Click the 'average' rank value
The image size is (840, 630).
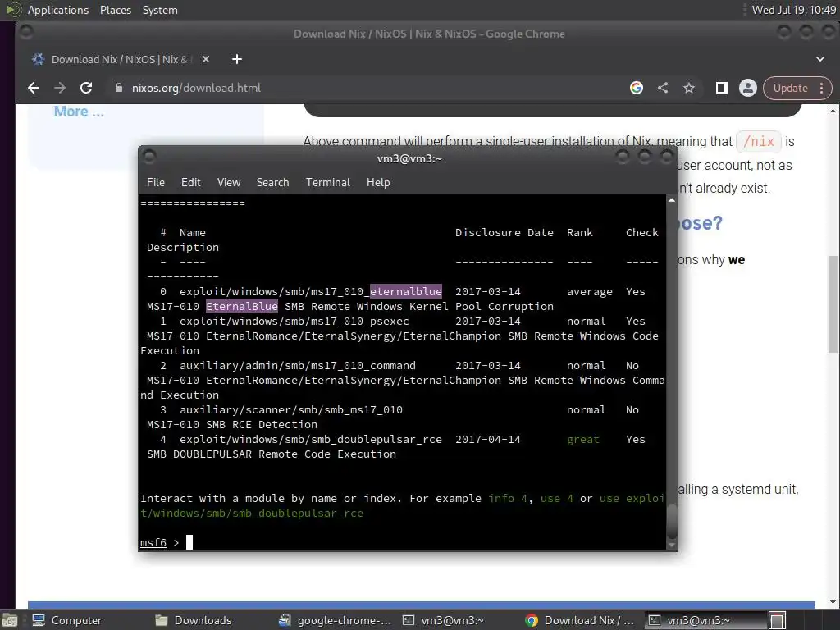[x=589, y=291]
